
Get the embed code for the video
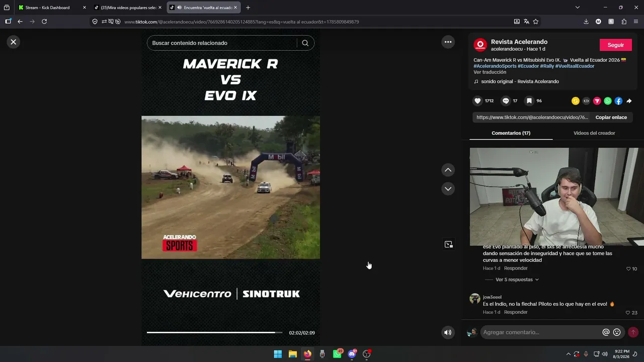point(586,101)
